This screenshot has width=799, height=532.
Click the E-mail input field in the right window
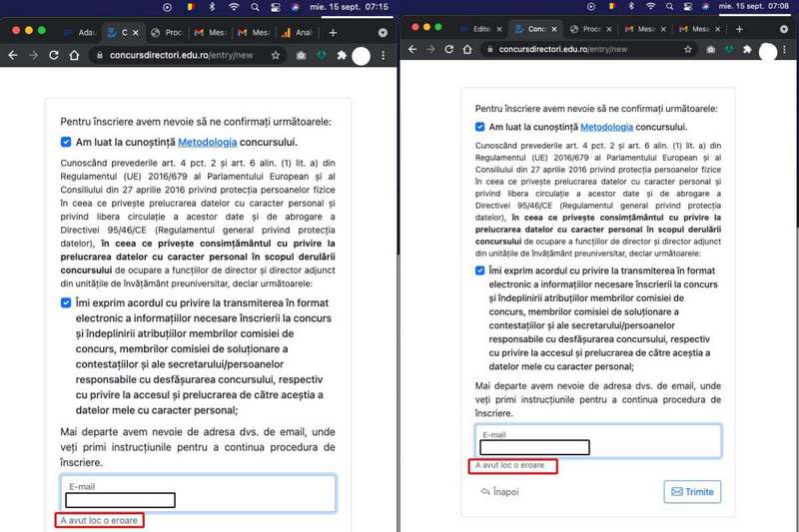pos(597,441)
